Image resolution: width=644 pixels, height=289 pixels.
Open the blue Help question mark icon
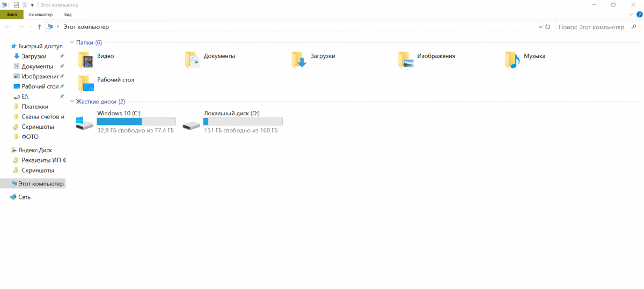click(x=639, y=14)
